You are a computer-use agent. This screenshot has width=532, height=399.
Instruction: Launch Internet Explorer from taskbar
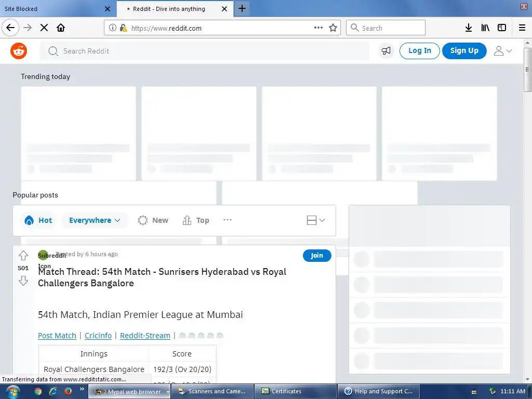[53, 391]
